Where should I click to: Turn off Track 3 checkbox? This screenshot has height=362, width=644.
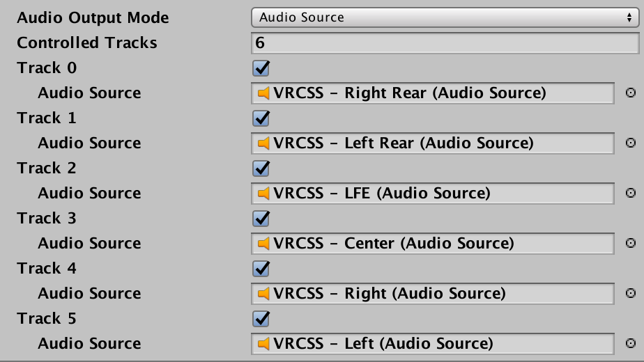tap(261, 219)
